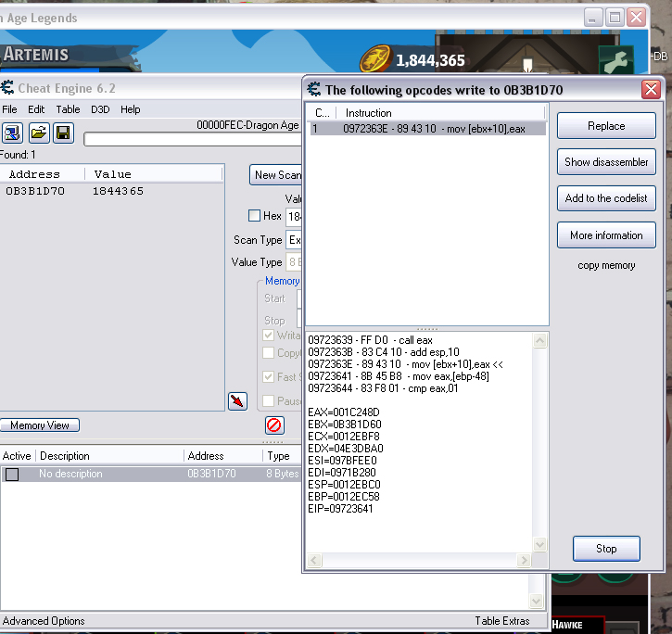The width and height of the screenshot is (672, 634).
Task: Close the opcodes write dialog
Action: coord(651,90)
